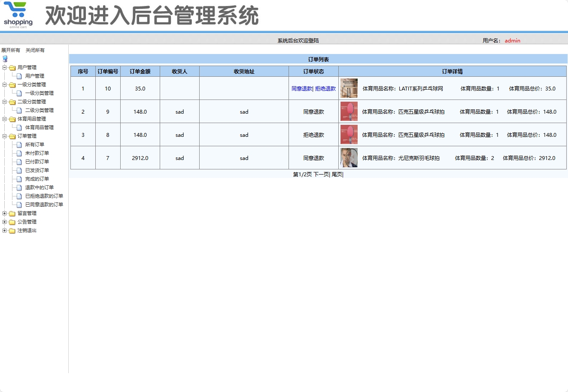
Task: Open the 用户管理 folder icon
Action: tap(11, 67)
